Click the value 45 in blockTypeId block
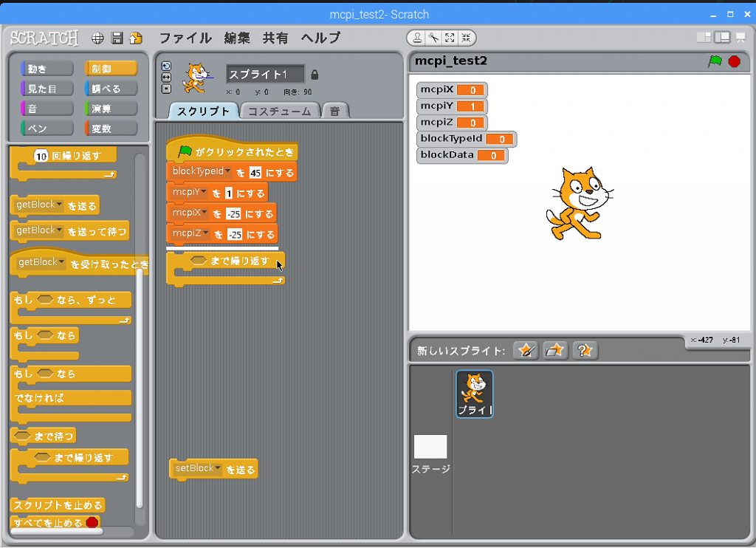 [255, 173]
